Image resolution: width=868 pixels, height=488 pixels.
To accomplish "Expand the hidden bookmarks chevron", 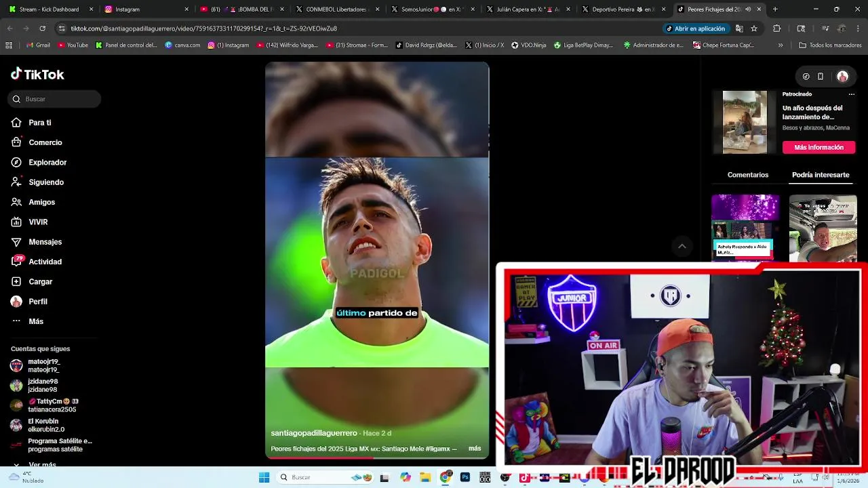I will click(x=781, y=45).
